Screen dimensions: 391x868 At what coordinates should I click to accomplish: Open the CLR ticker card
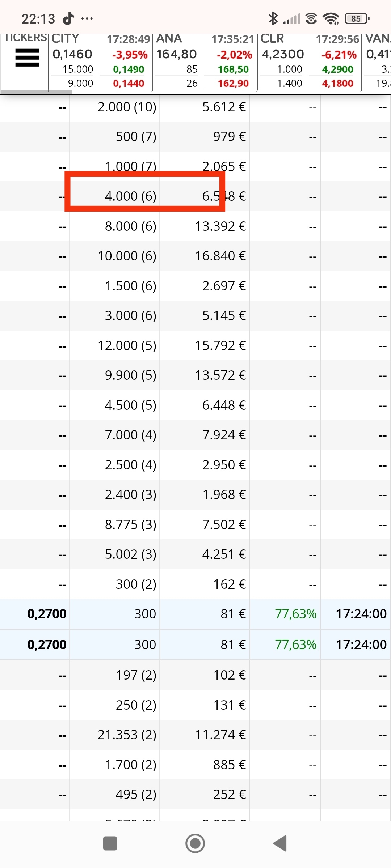click(310, 61)
